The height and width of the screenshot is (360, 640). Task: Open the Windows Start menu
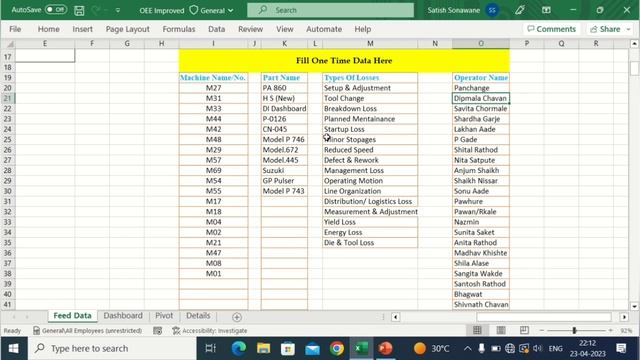[13, 348]
